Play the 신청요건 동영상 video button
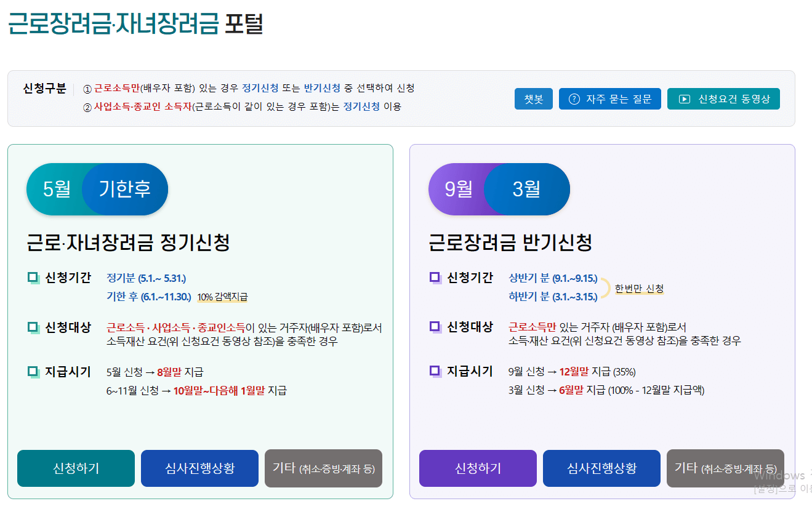The height and width of the screenshot is (517, 812). (723, 99)
